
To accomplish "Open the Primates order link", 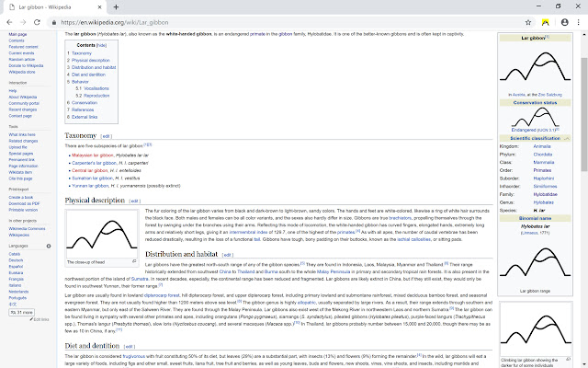I will pos(542,170).
